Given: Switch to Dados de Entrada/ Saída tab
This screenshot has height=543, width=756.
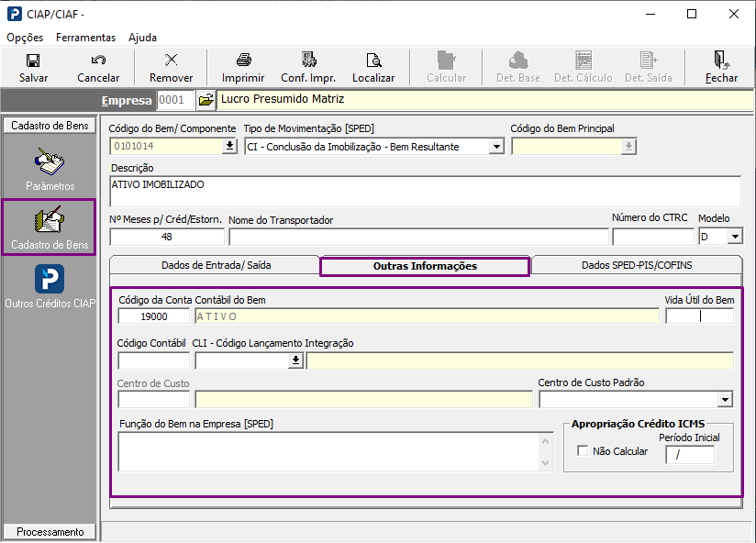Looking at the screenshot, I should coord(216,265).
